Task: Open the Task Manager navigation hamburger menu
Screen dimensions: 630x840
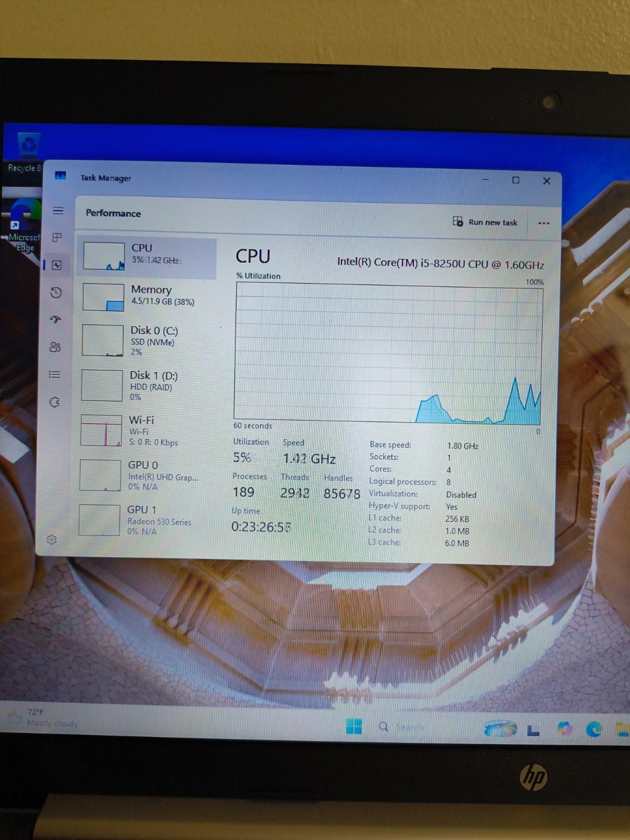Action: [x=58, y=211]
